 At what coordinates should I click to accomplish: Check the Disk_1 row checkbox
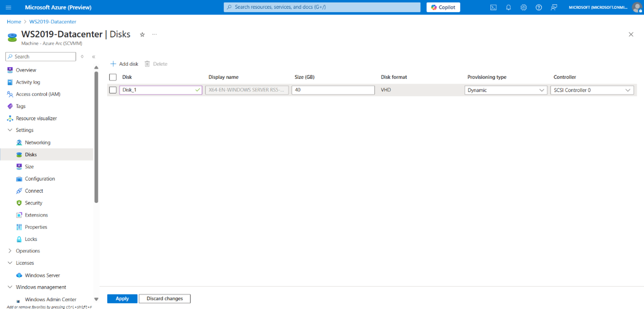click(113, 90)
